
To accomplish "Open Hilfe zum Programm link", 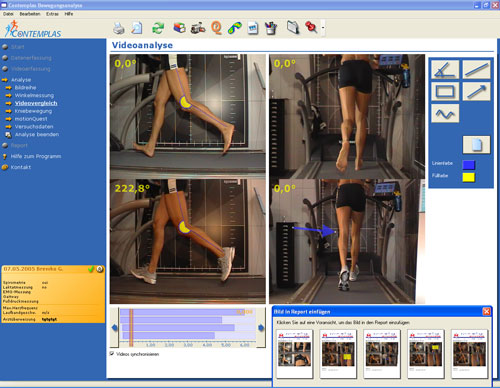I will tap(36, 156).
